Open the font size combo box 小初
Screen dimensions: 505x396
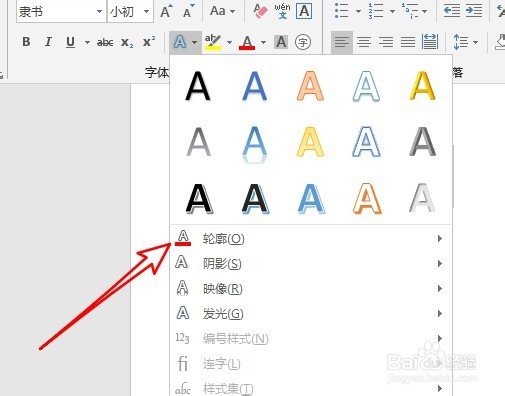(130, 12)
